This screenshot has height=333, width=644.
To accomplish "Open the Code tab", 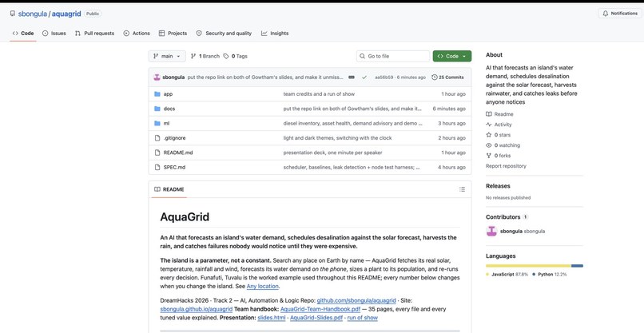I will (x=23, y=34).
